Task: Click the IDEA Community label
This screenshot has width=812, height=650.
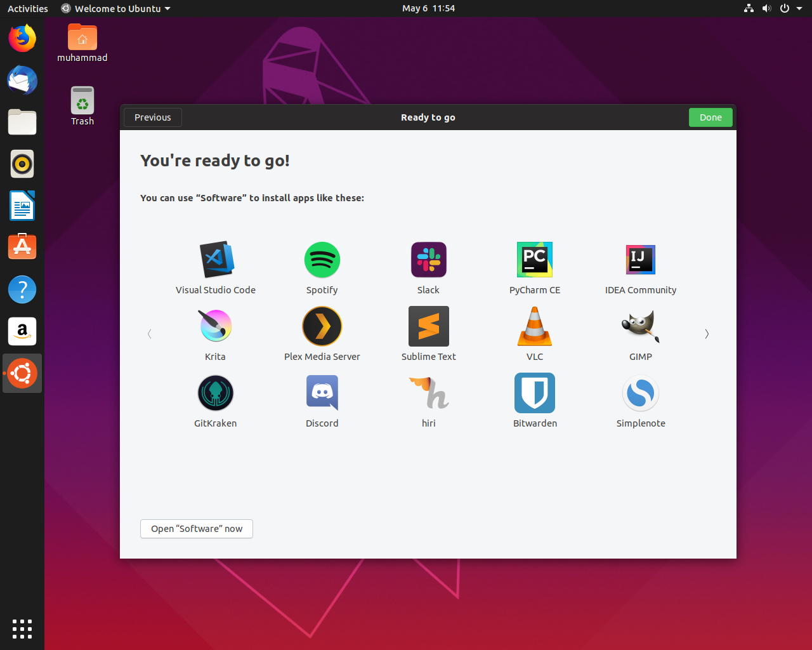Action: (x=641, y=290)
